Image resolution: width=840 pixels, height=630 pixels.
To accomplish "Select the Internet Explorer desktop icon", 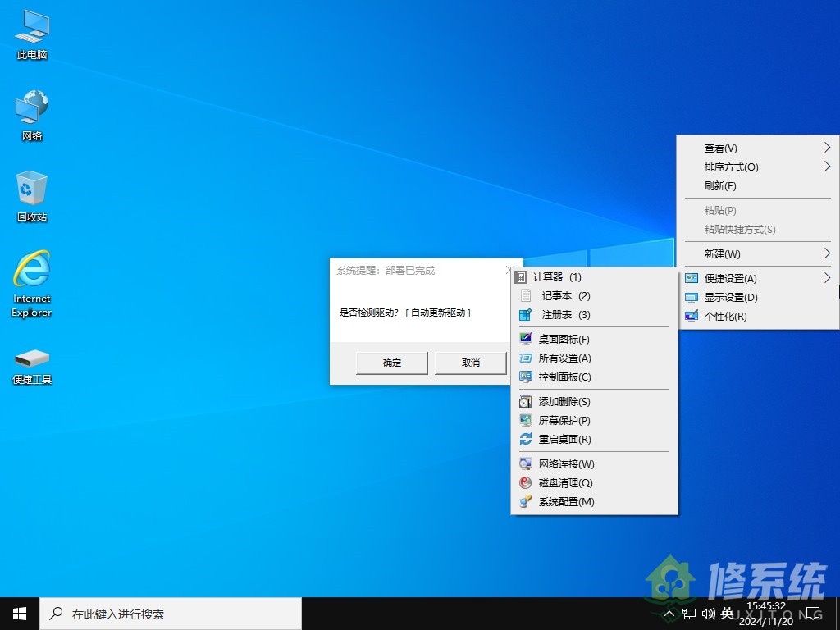I will click(x=32, y=284).
